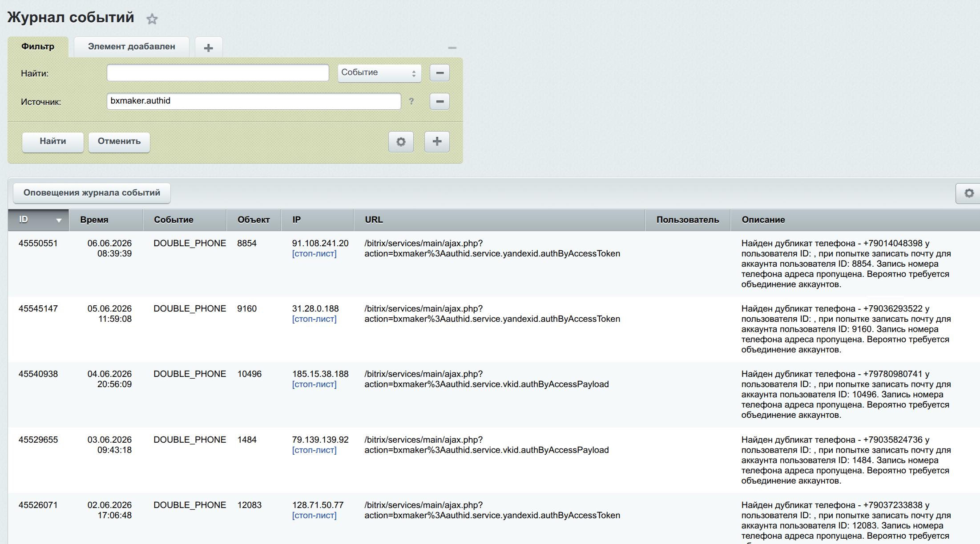Screen dimensions: 980x544
Task: Click IP address 185.15.38.188
Action: [x=320, y=374]
